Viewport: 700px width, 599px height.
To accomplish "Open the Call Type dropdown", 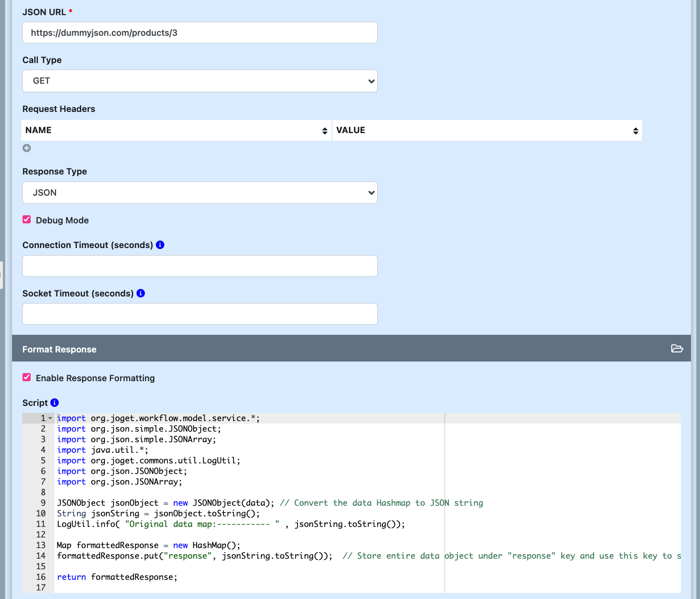I will [x=200, y=81].
